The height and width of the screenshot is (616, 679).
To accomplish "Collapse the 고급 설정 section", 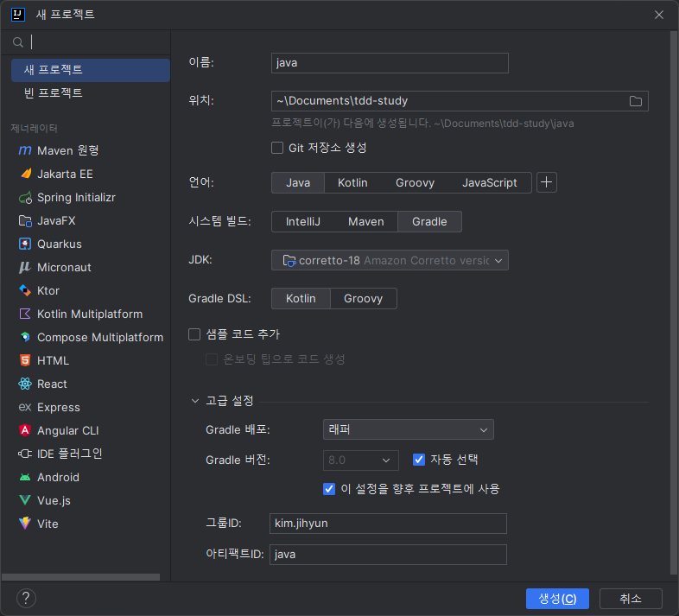I will pyautogui.click(x=195, y=401).
